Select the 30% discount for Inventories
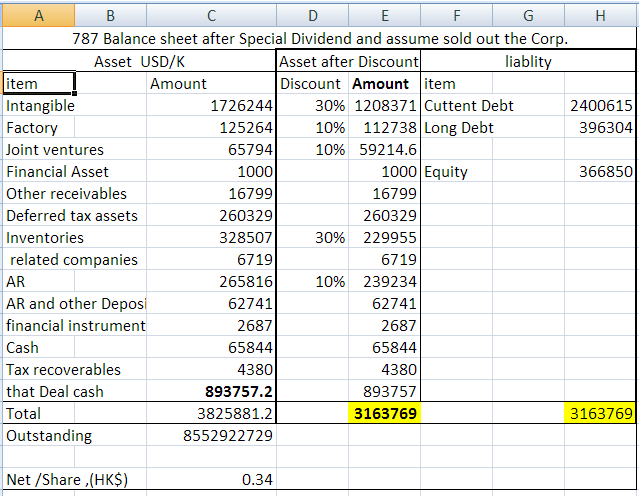 (312, 238)
